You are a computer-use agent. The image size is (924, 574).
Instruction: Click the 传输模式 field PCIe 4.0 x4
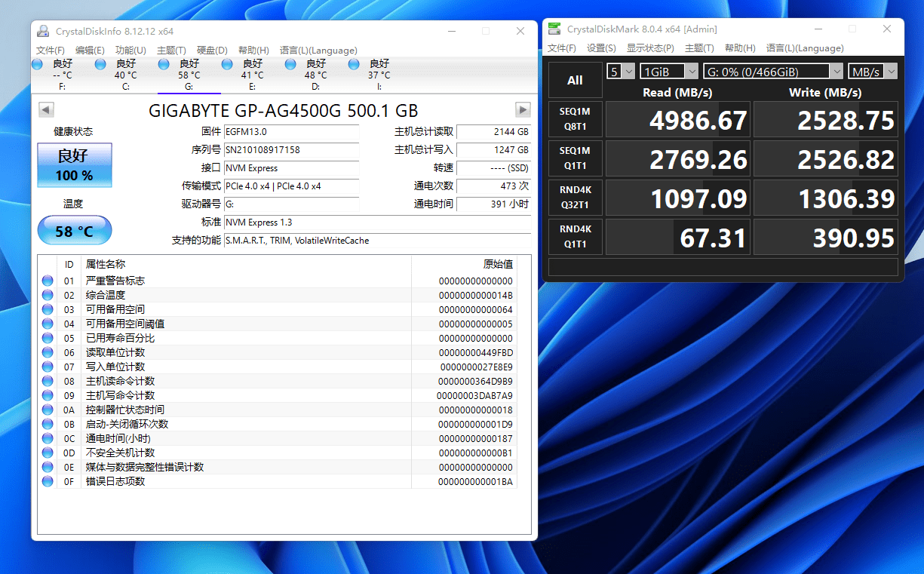pyautogui.click(x=291, y=186)
